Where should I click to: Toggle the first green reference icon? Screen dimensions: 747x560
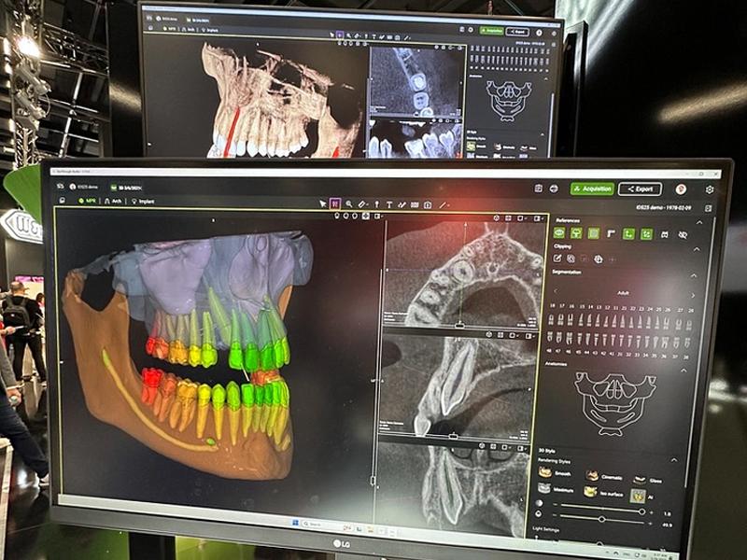(559, 232)
